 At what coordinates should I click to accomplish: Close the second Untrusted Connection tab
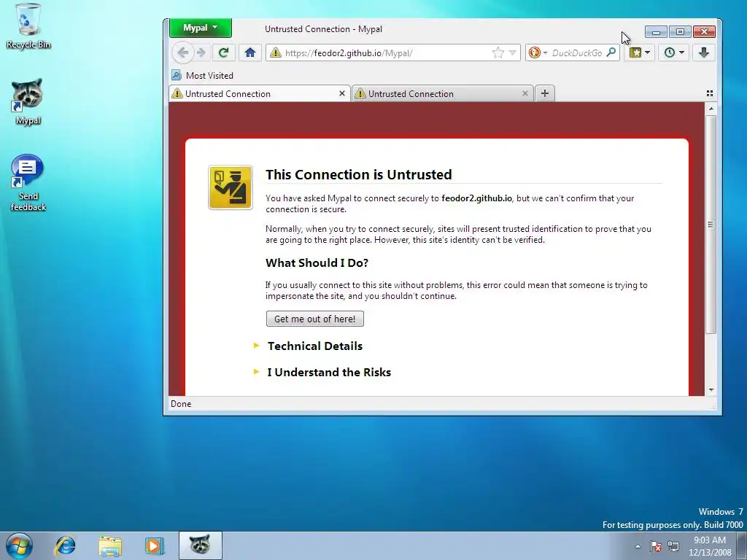click(x=525, y=94)
